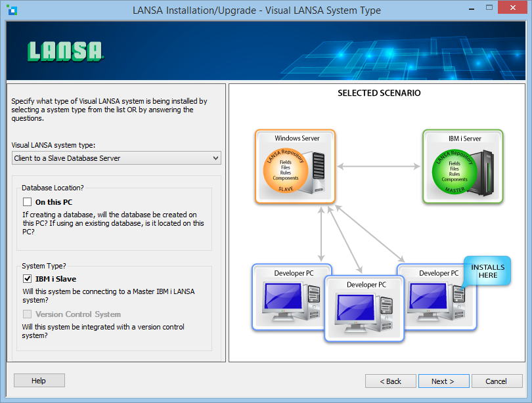The image size is (532, 403).
Task: Proceed with the Next button
Action: pos(444,381)
